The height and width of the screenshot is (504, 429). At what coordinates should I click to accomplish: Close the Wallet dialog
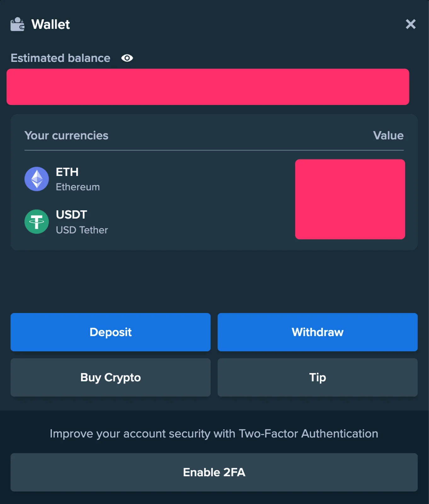(410, 24)
